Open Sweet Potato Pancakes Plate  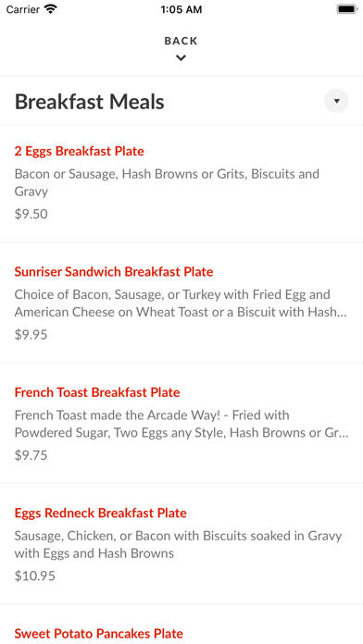coord(99,633)
